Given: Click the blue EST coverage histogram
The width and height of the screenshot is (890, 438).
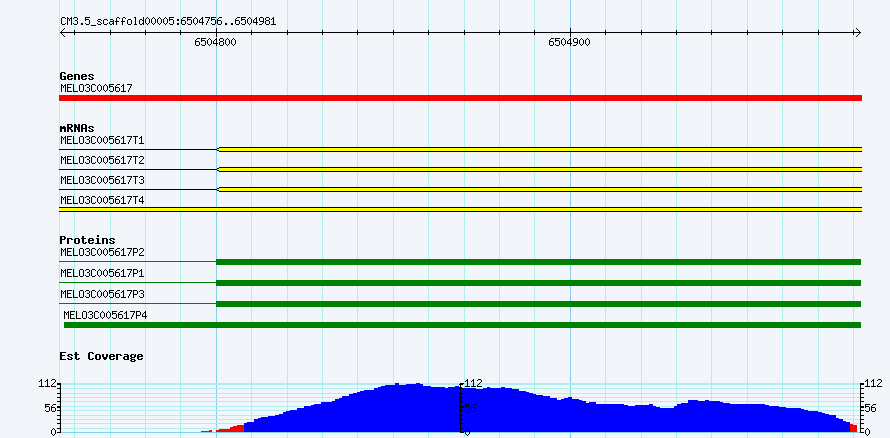Looking at the screenshot, I should pos(545,410).
